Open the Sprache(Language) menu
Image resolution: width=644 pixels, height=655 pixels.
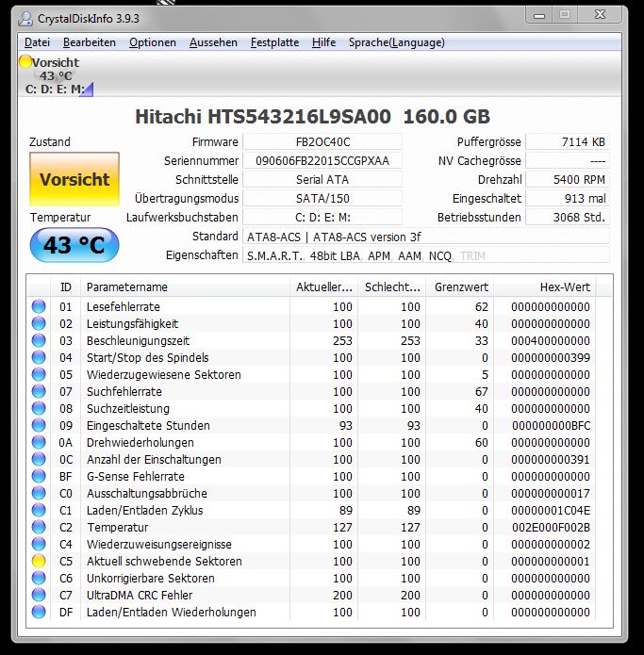[x=397, y=42]
